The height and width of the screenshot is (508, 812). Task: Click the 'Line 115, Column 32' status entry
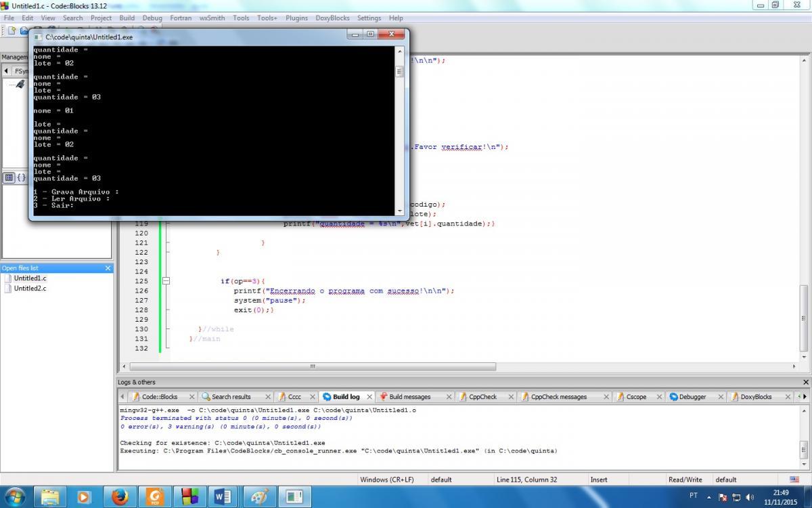tap(526, 480)
